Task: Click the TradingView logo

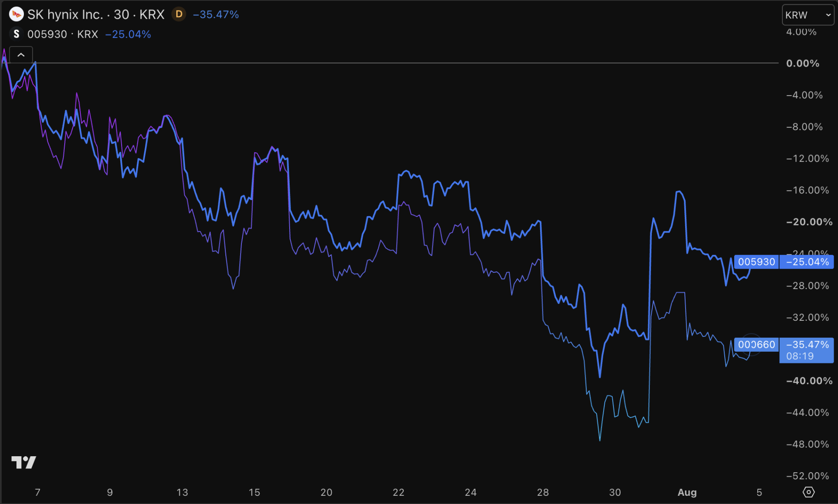Action: tap(23, 462)
